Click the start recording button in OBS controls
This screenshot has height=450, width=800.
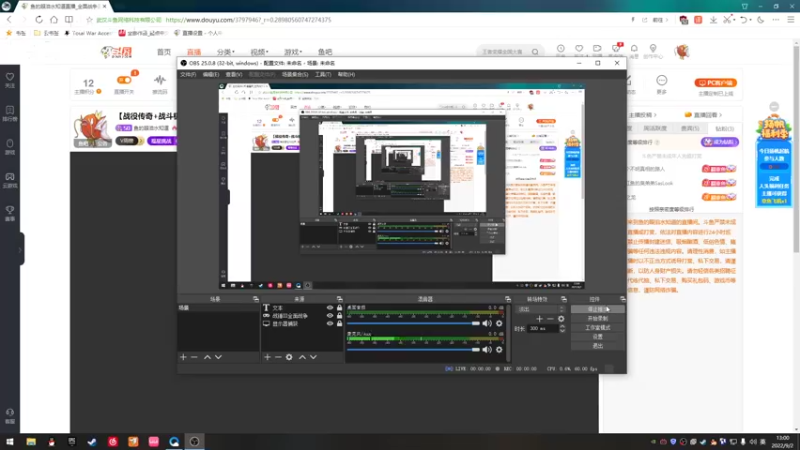coord(597,318)
